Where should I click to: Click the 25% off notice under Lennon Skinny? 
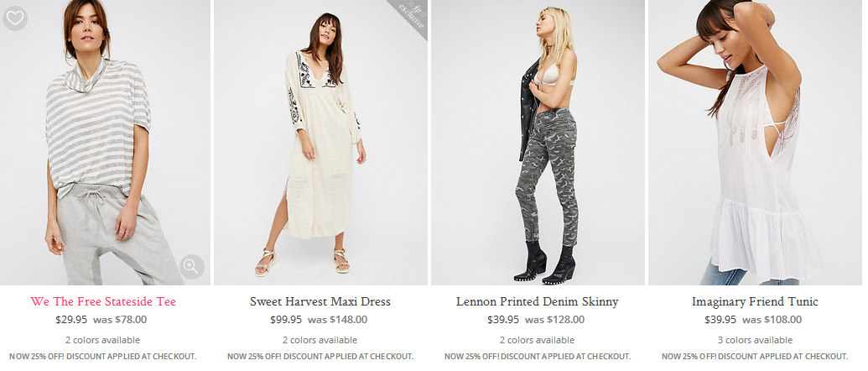538,357
